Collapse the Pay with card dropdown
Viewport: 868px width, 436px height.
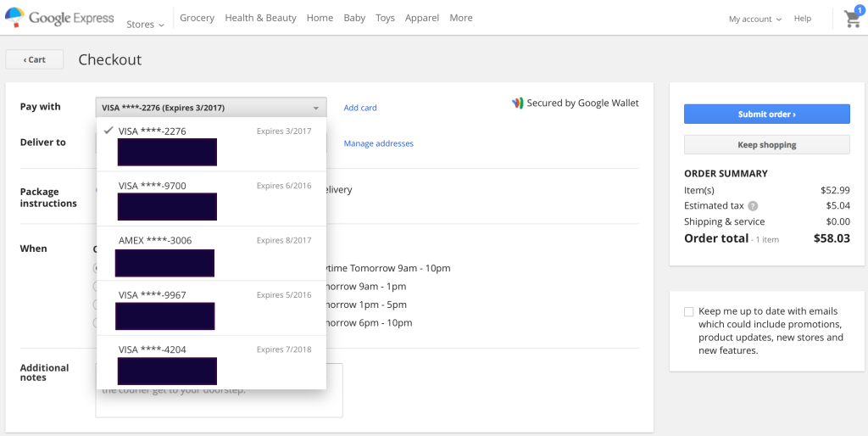tap(210, 108)
